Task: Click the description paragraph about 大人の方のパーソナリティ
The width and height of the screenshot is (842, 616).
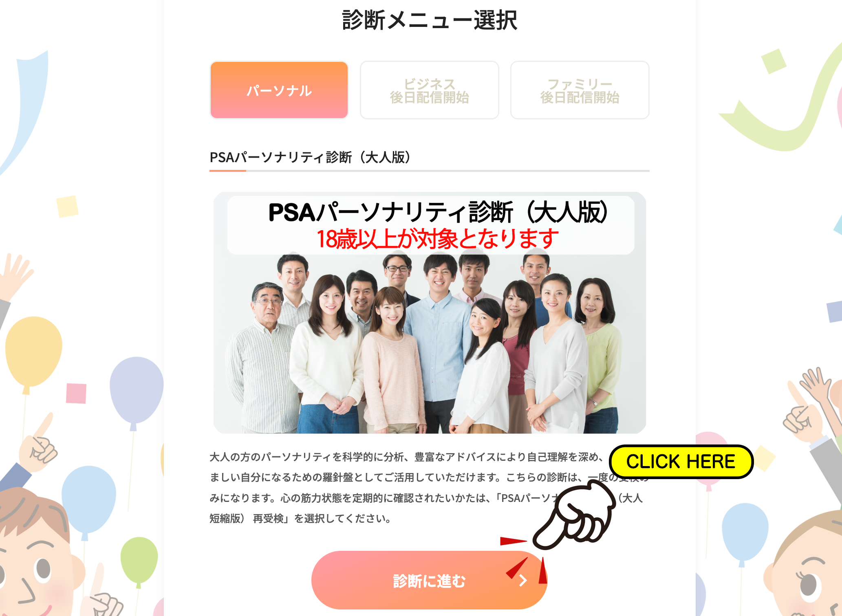Action: (x=426, y=488)
